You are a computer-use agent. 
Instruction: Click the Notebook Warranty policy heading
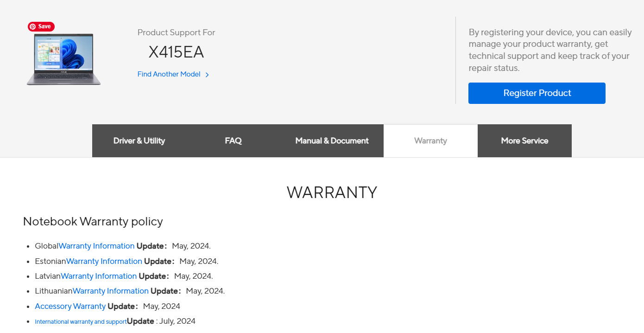pyautogui.click(x=93, y=221)
